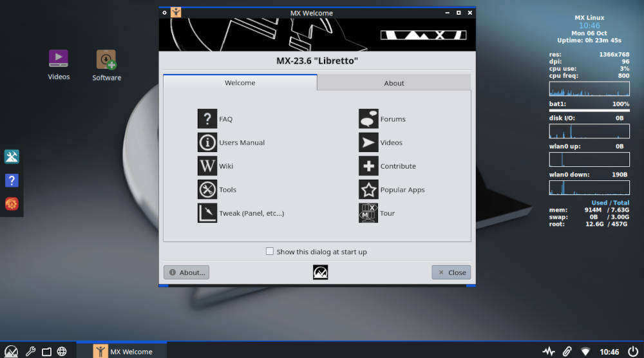The height and width of the screenshot is (358, 644).
Task: Open the Videos folder on desktop
Action: coord(59,59)
